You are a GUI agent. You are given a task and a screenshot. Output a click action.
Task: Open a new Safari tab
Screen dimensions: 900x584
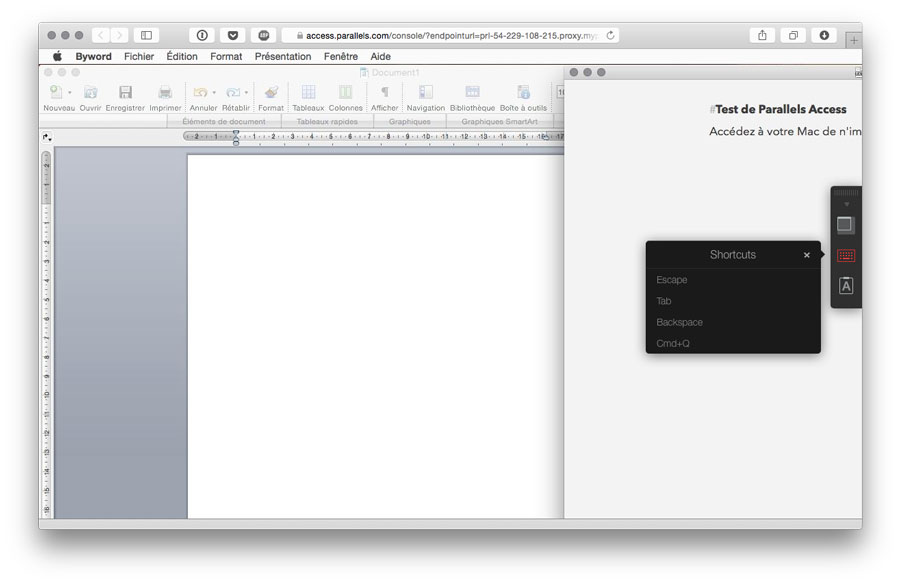[854, 40]
